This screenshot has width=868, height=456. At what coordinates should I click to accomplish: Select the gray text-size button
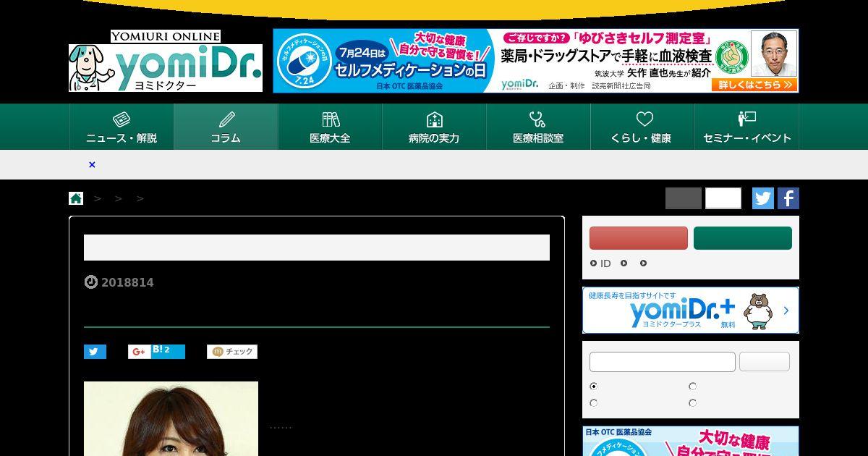click(684, 198)
